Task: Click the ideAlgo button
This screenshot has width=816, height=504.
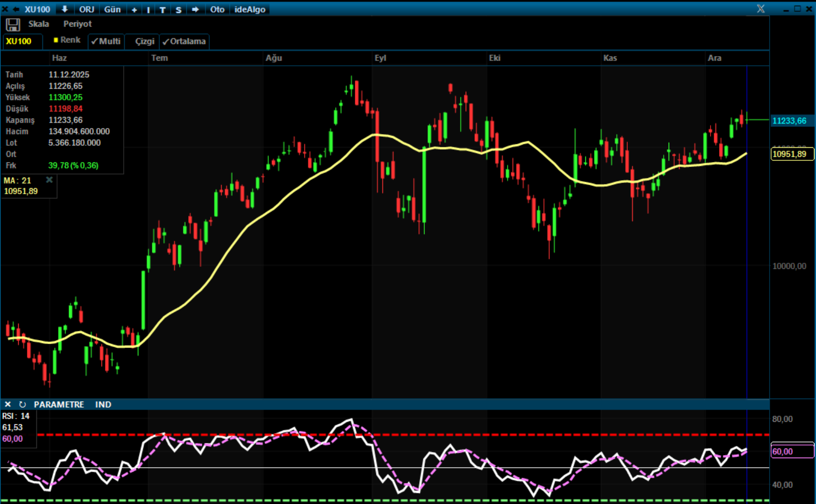Action: point(250,10)
